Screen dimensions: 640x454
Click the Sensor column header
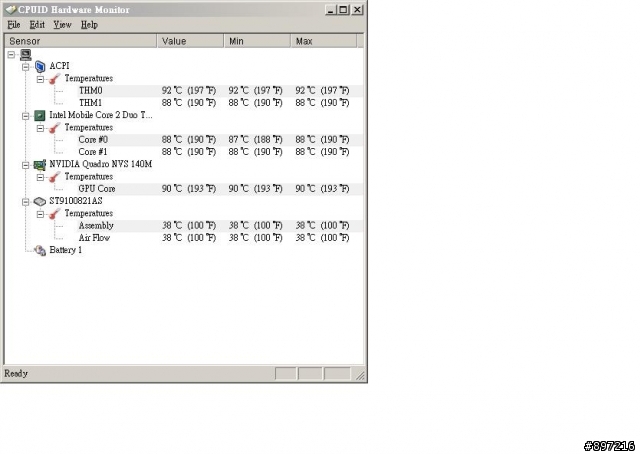(80, 41)
